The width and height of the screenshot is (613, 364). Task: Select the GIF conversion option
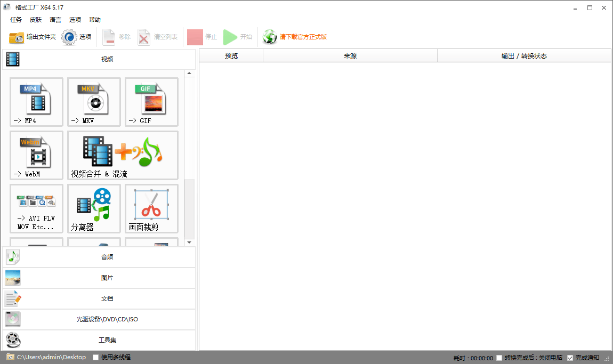(x=151, y=102)
